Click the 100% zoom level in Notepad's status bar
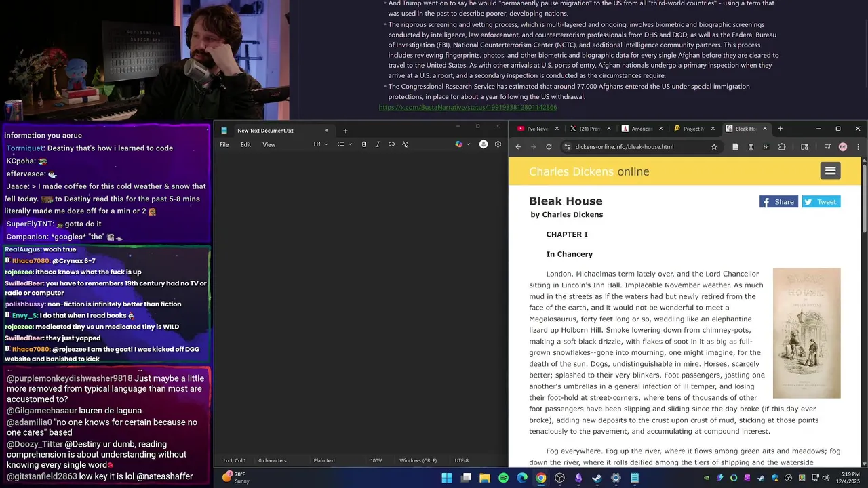The width and height of the screenshot is (868, 488). click(376, 461)
